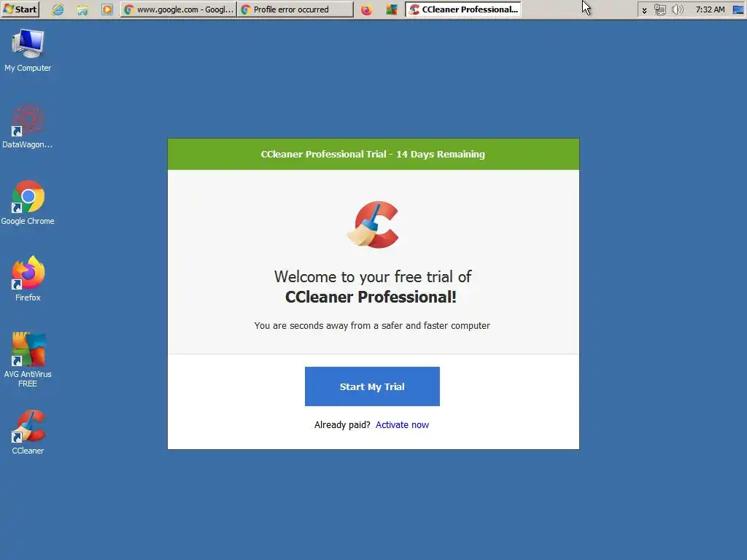
Task: Follow the Activate now link
Action: pyautogui.click(x=402, y=425)
